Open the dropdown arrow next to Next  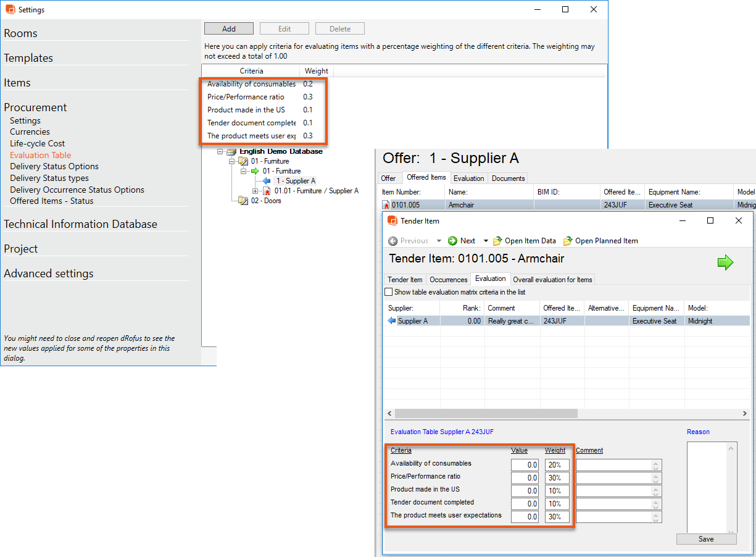pos(486,241)
